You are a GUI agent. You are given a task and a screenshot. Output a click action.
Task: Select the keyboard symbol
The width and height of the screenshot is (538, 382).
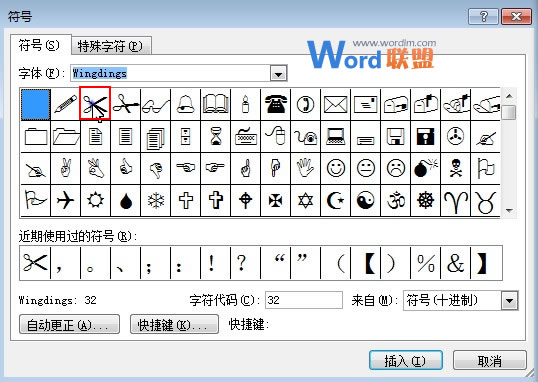point(245,137)
